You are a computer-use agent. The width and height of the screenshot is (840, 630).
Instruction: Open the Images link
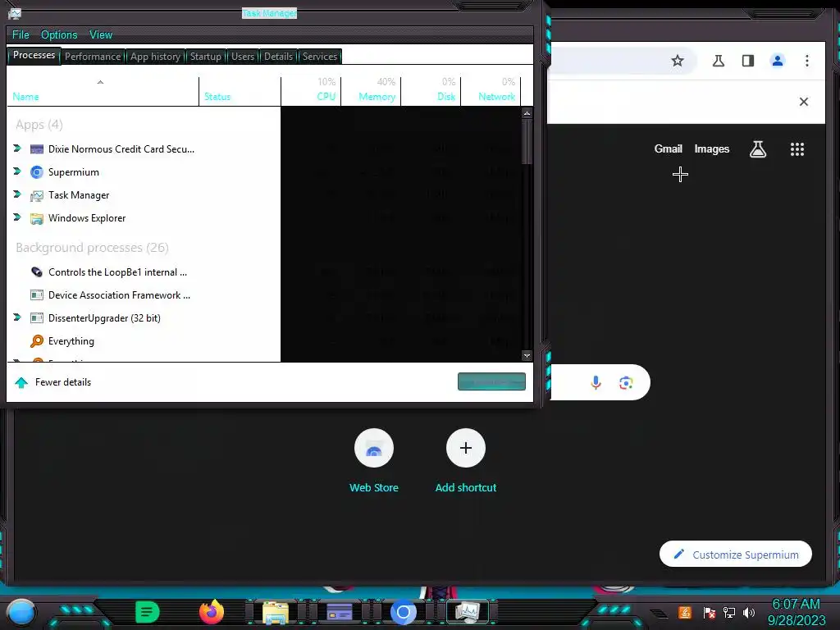click(711, 149)
